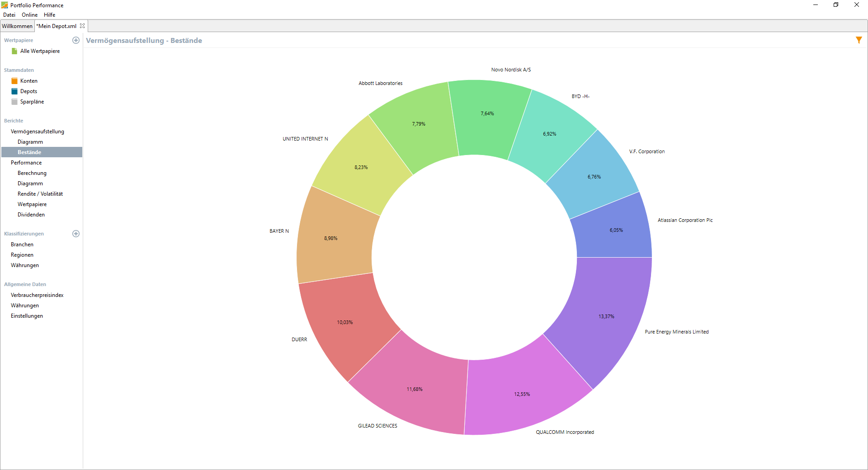Click the orange Konten icon
This screenshot has height=470, width=868.
click(x=14, y=81)
